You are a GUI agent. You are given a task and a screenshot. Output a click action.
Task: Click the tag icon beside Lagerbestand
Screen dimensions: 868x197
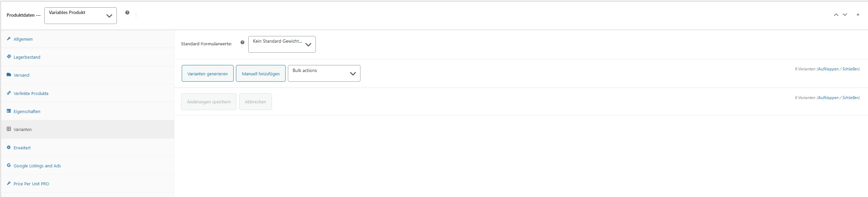[9, 57]
